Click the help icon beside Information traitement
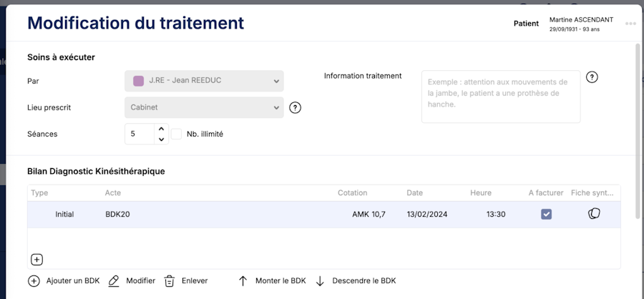The image size is (644, 299). coord(592,77)
